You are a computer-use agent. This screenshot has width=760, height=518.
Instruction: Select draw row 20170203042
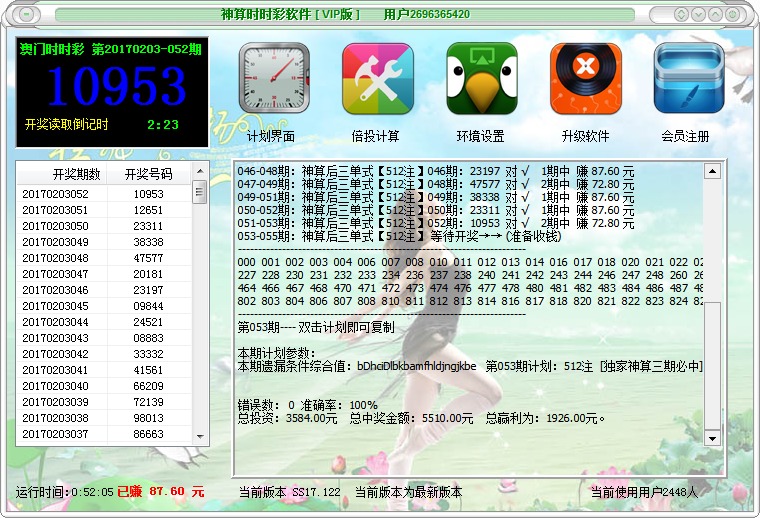pos(104,354)
